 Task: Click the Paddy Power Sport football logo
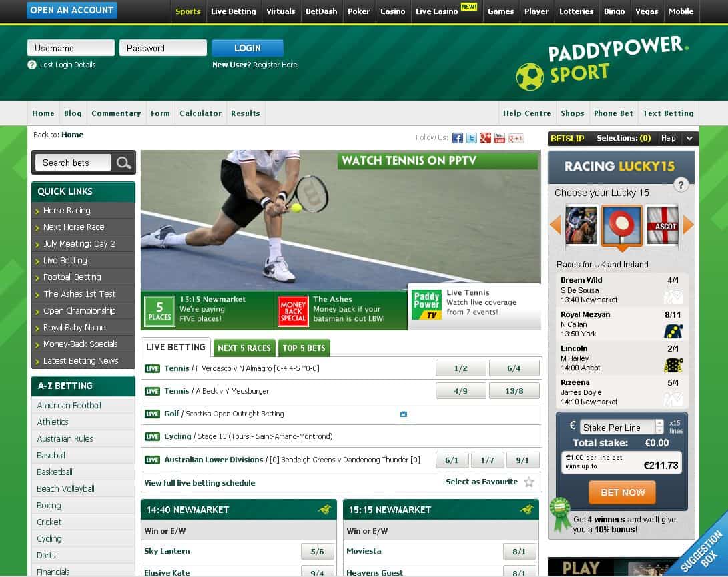(x=530, y=77)
